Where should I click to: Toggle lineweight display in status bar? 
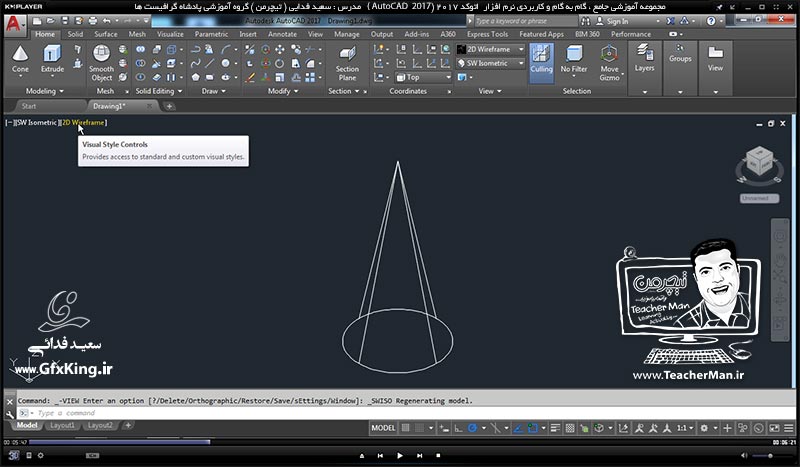(x=556, y=428)
